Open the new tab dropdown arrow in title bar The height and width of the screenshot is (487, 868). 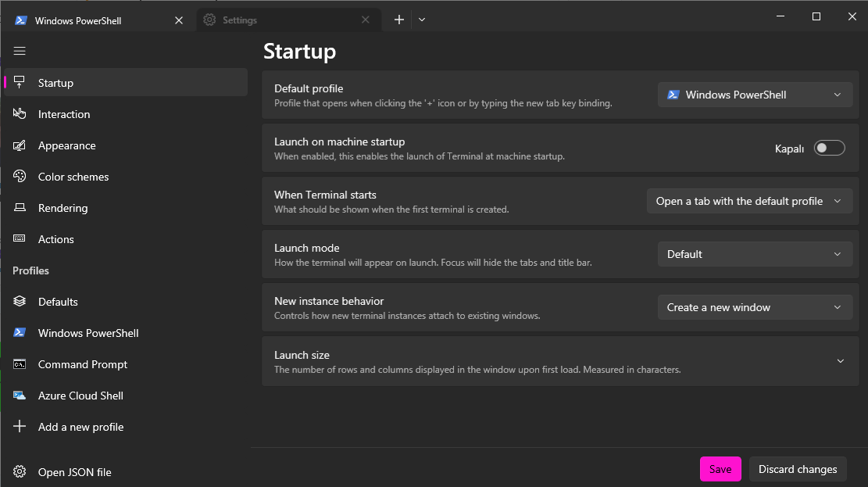(x=422, y=20)
